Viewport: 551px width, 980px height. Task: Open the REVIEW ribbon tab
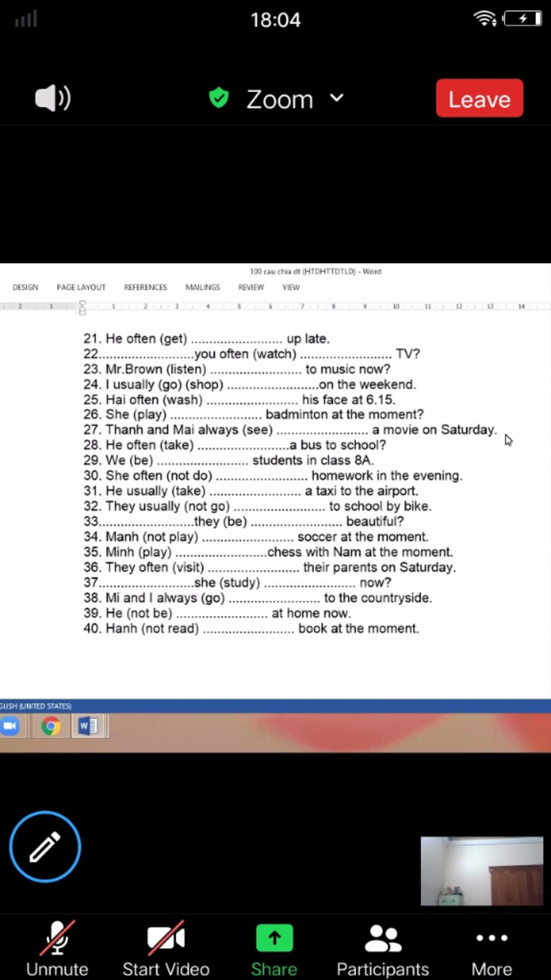[x=251, y=287]
